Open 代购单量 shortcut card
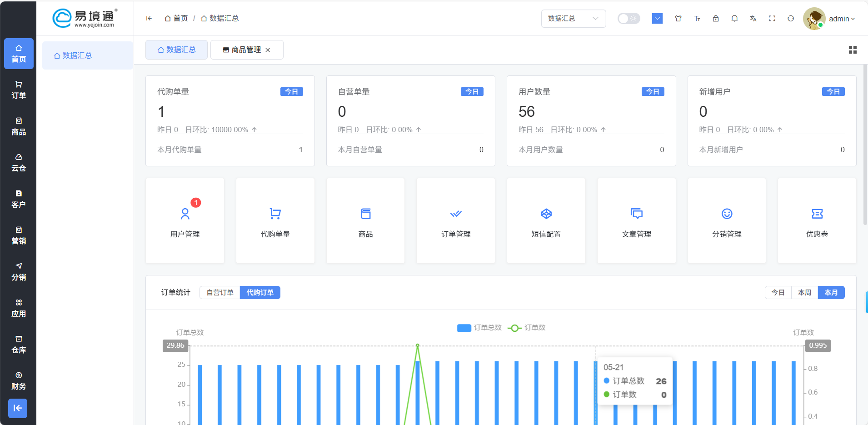 275,220
